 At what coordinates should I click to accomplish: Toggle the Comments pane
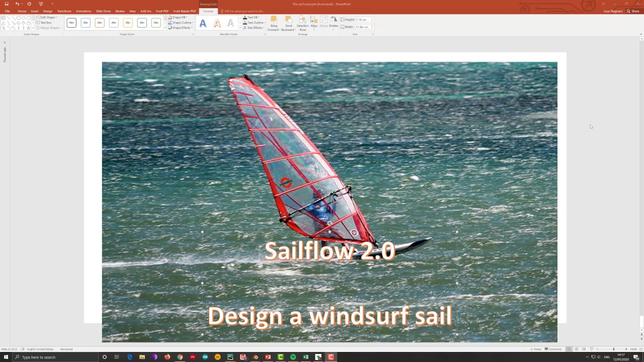[x=552, y=349]
